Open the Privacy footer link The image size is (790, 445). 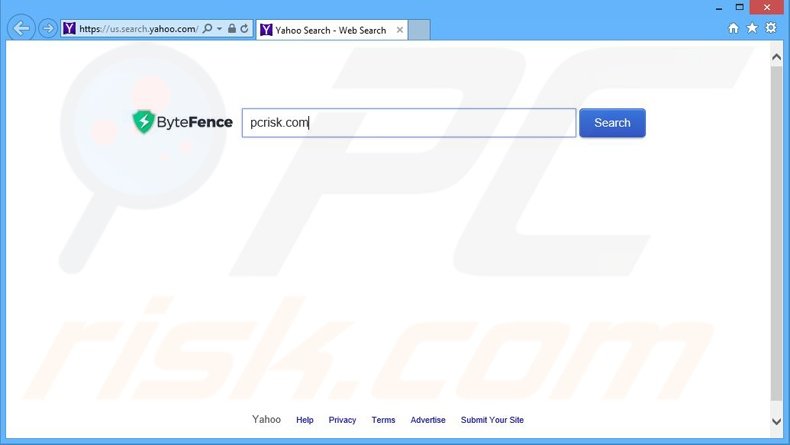point(342,420)
